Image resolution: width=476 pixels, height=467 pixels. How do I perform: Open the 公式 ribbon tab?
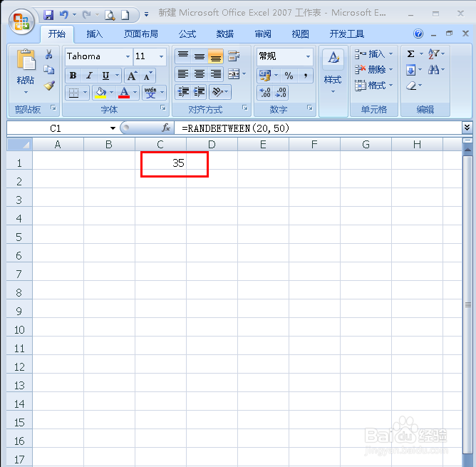click(187, 34)
